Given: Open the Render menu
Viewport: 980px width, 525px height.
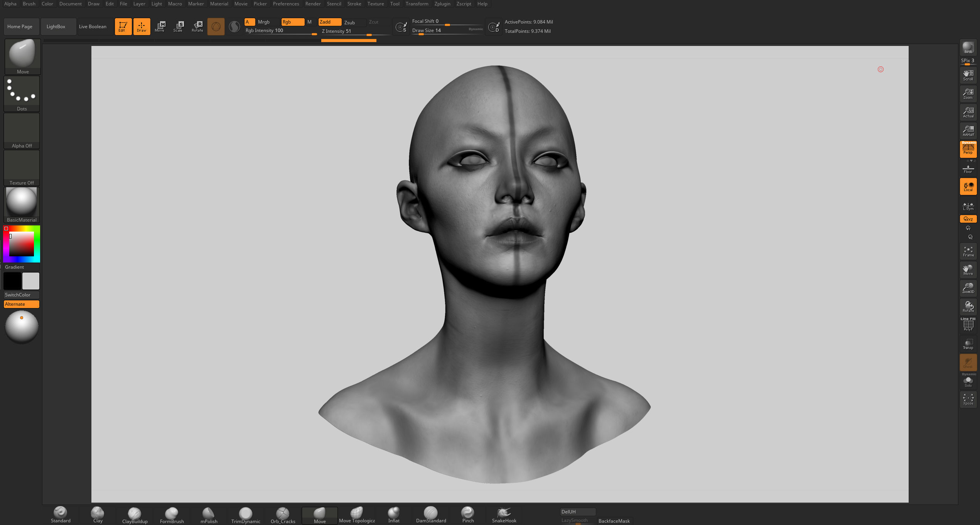Looking at the screenshot, I should coord(313,4).
